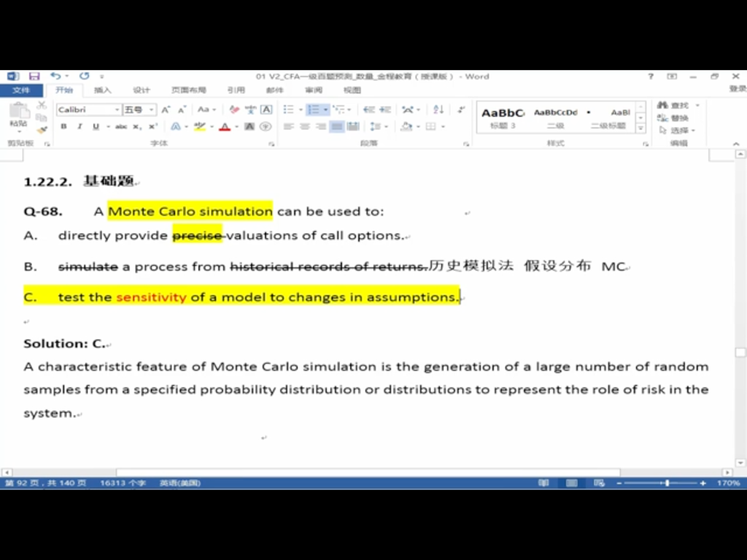The height and width of the screenshot is (560, 747).
Task: Toggle strikethrough with the abc button
Action: coord(121,127)
